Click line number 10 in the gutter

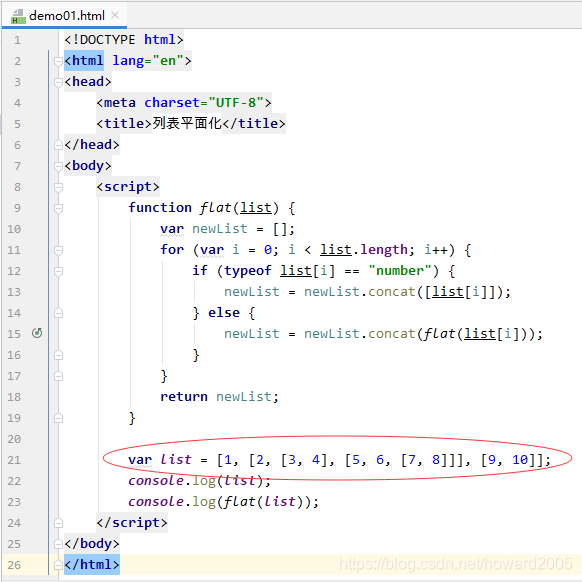[14, 229]
